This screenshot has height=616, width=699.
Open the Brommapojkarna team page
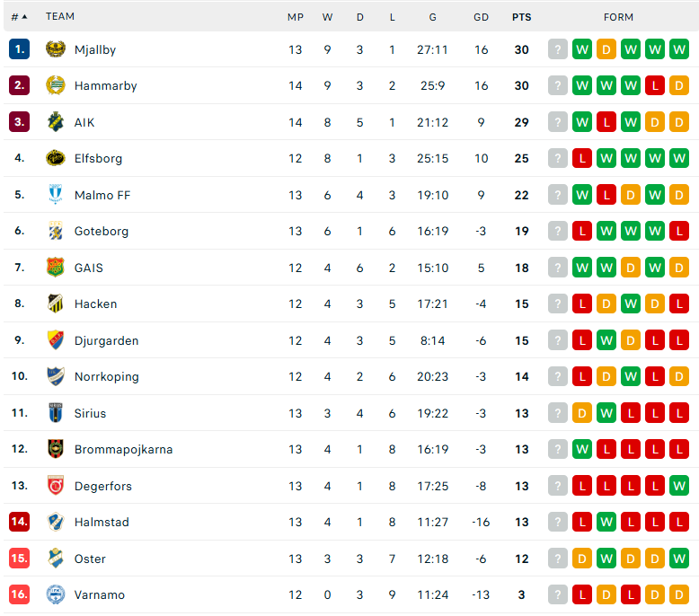pos(123,449)
